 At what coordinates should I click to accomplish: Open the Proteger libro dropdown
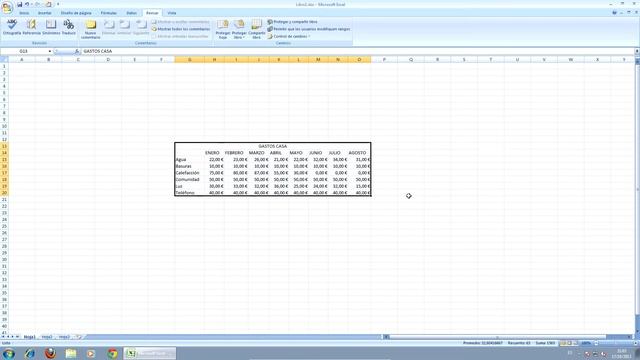[x=239, y=29]
